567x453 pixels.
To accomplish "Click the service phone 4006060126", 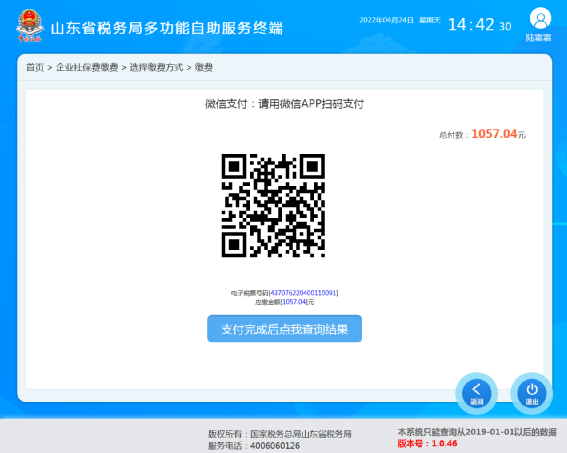I will coord(275,446).
